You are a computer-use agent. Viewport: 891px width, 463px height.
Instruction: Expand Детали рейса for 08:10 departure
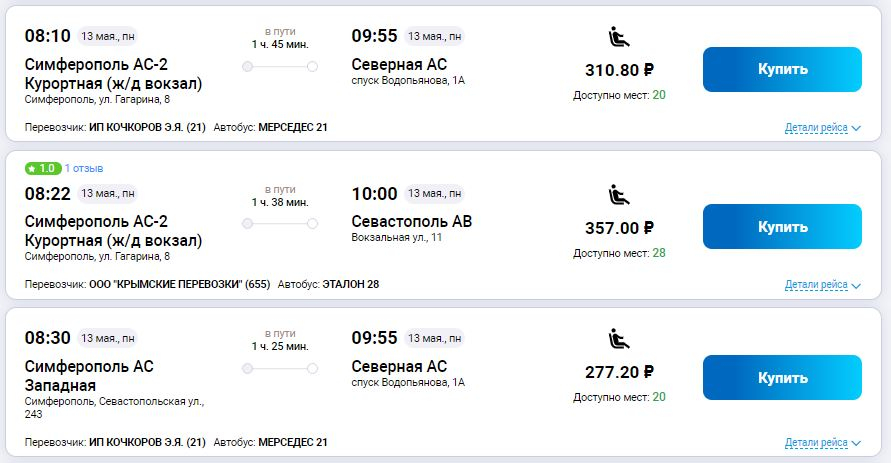tap(822, 128)
